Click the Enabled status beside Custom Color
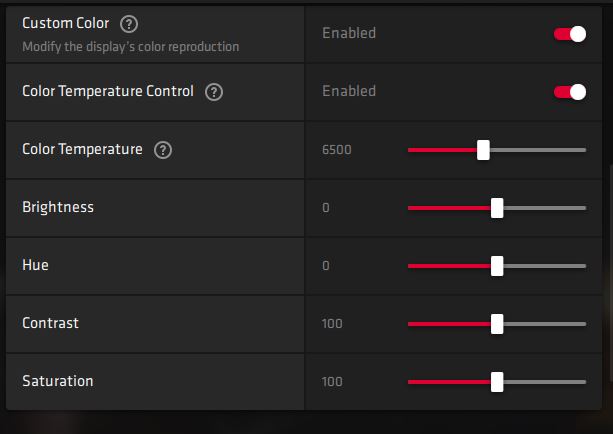This screenshot has height=434, width=613. 349,33
